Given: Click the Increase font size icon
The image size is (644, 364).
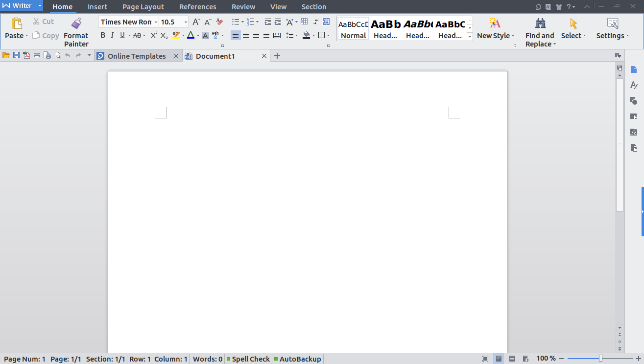Looking at the screenshot, I should pos(196,22).
